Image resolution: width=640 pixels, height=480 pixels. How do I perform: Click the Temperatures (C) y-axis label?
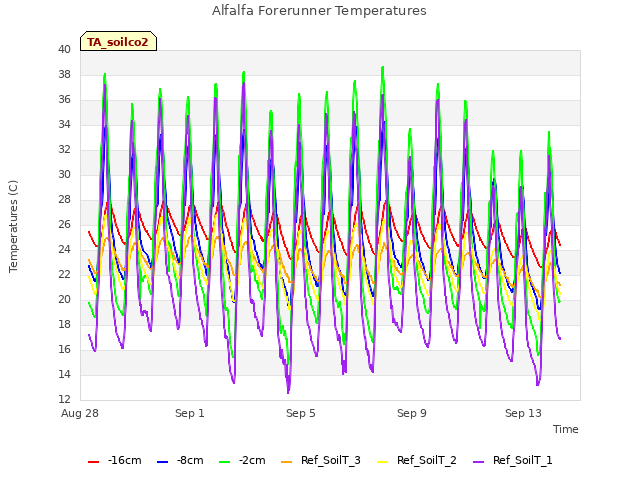click(x=13, y=226)
